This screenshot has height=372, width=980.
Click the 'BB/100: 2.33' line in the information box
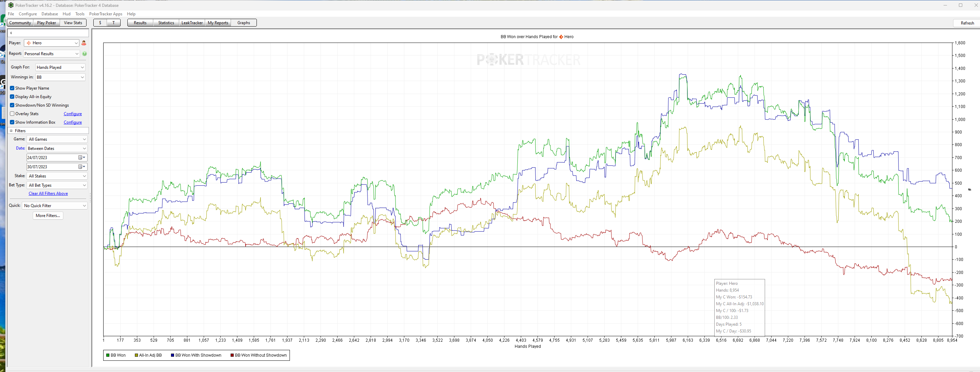(727, 317)
